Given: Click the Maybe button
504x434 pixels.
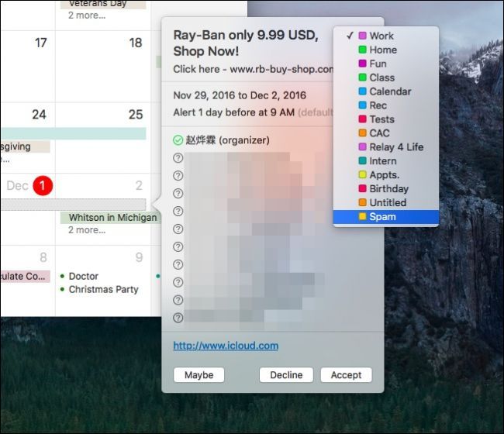Looking at the screenshot, I should pyautogui.click(x=198, y=375).
